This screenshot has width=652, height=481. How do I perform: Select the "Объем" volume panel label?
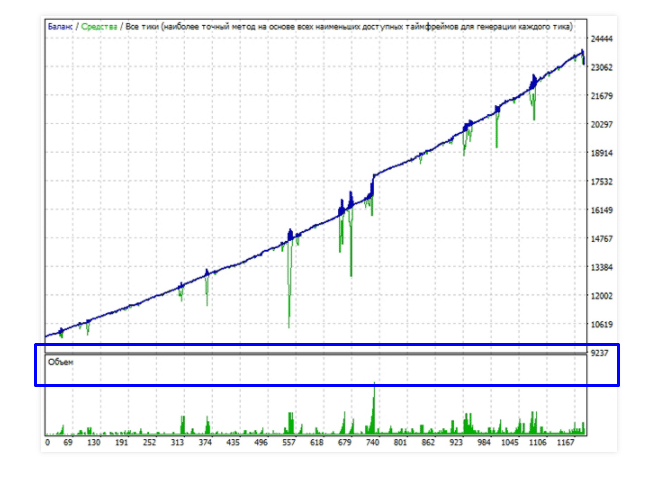pos(61,362)
